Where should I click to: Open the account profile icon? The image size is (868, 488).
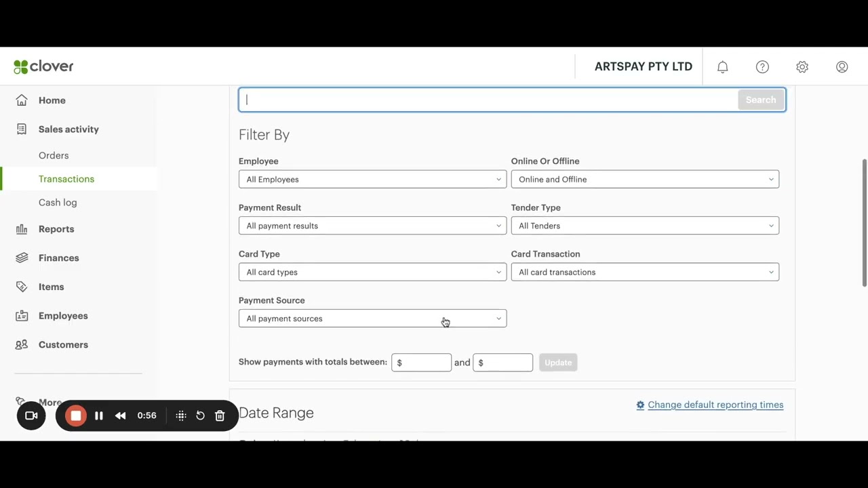(842, 66)
